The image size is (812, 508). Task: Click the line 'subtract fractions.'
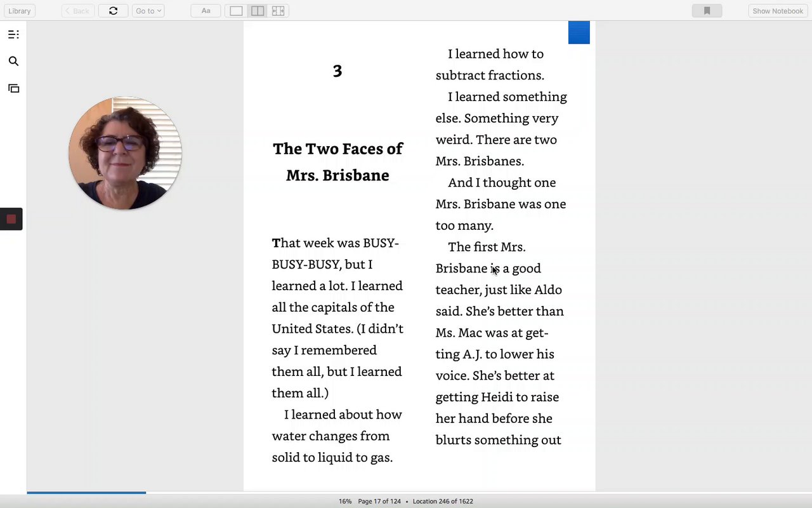pos(490,76)
